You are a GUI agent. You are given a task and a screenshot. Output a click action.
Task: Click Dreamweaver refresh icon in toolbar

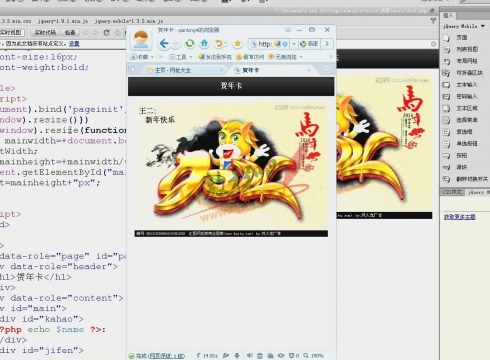pos(106,32)
